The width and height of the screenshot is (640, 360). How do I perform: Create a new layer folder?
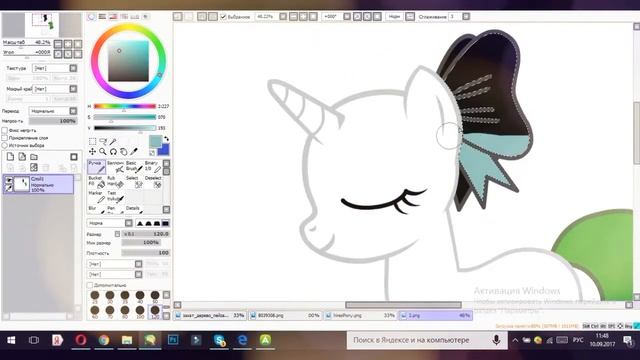pos(34,157)
